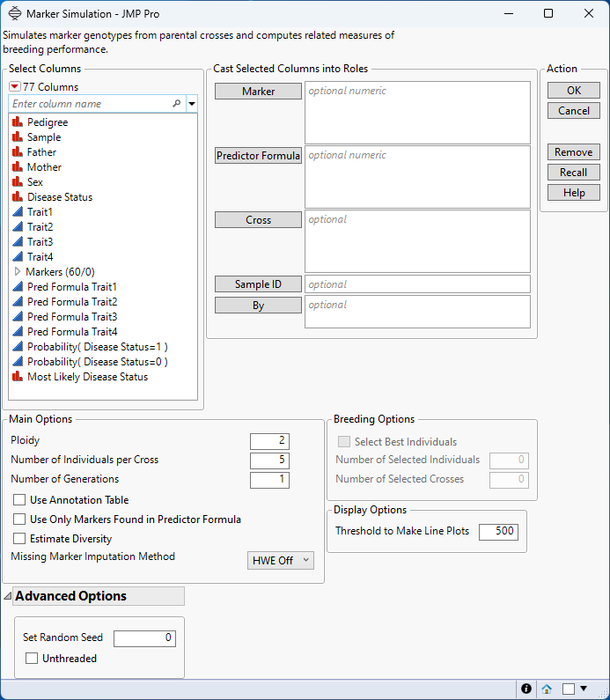This screenshot has width=610, height=700.
Task: Edit Number of Individuals per Cross field
Action: [x=269, y=461]
